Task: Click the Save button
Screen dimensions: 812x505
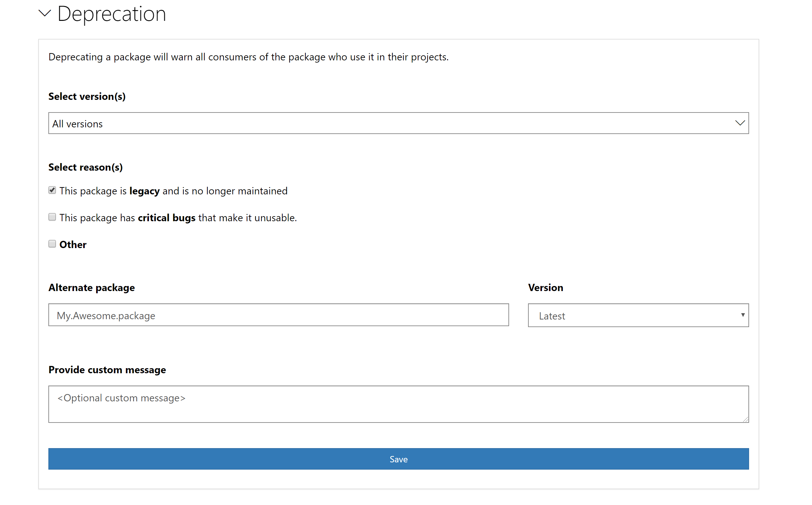Action: (398, 459)
